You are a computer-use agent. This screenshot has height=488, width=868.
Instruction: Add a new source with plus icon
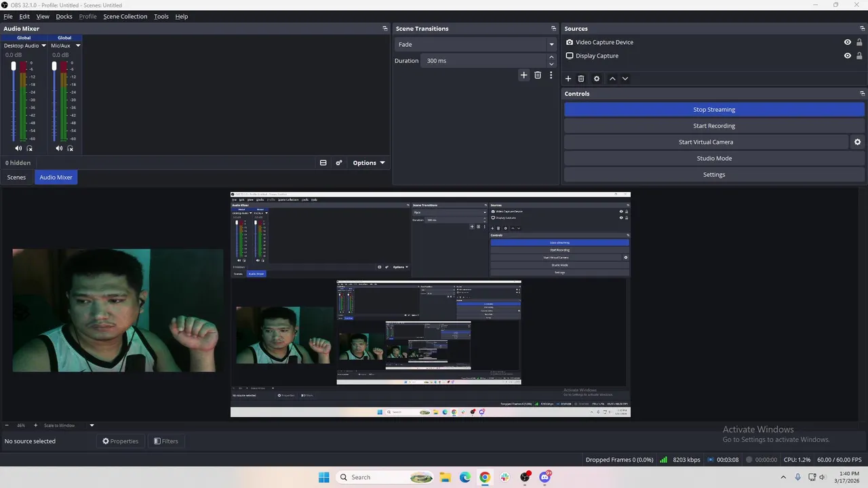coord(568,79)
